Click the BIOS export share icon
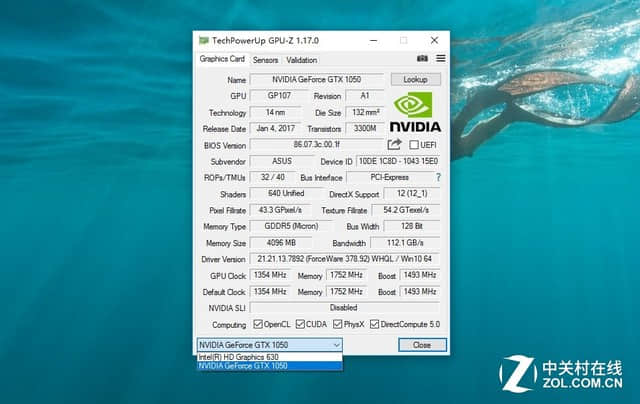Image resolution: width=640 pixels, height=404 pixels. point(394,144)
